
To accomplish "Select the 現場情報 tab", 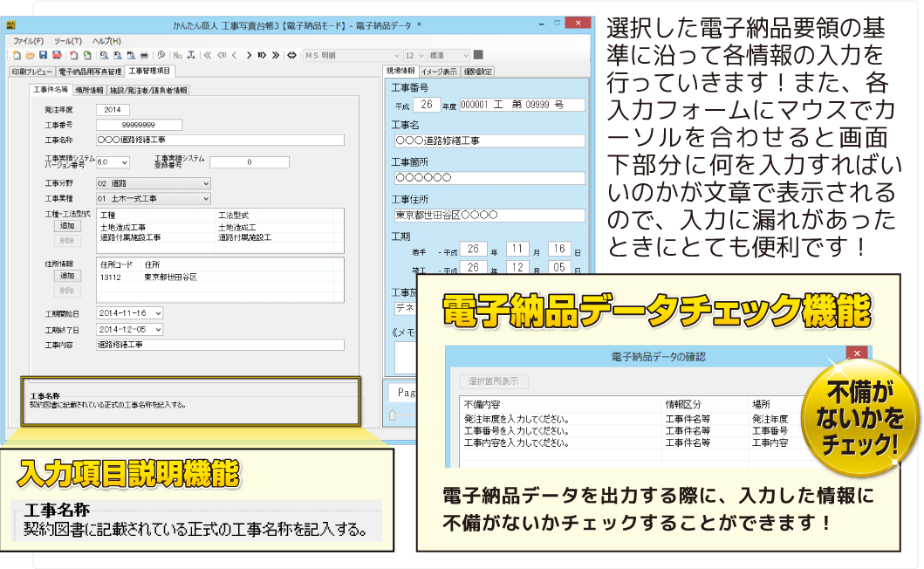I will click(400, 71).
